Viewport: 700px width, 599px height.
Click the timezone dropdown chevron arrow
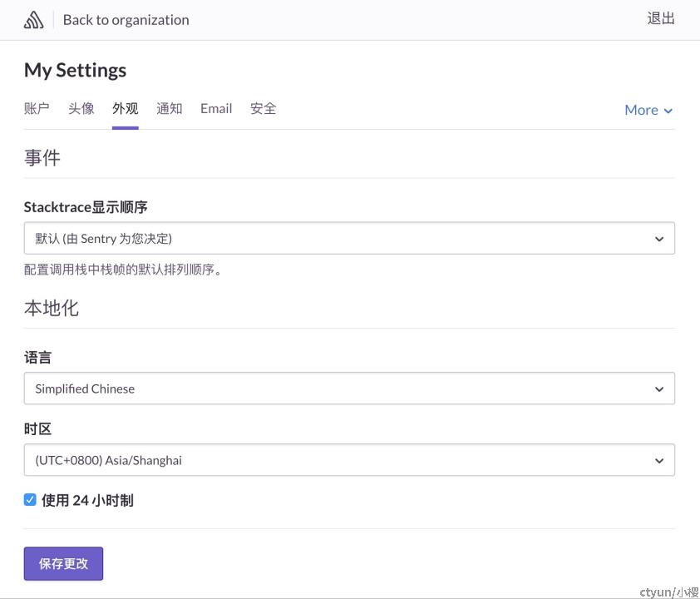(x=659, y=461)
